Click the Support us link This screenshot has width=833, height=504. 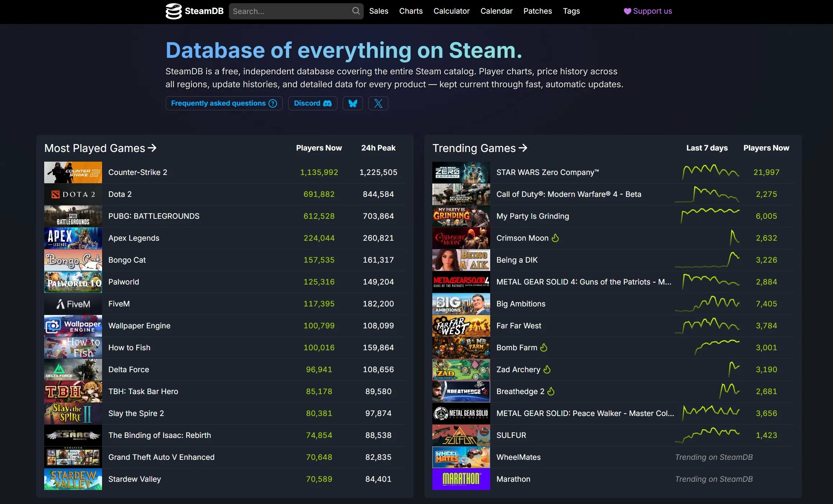[x=648, y=11]
